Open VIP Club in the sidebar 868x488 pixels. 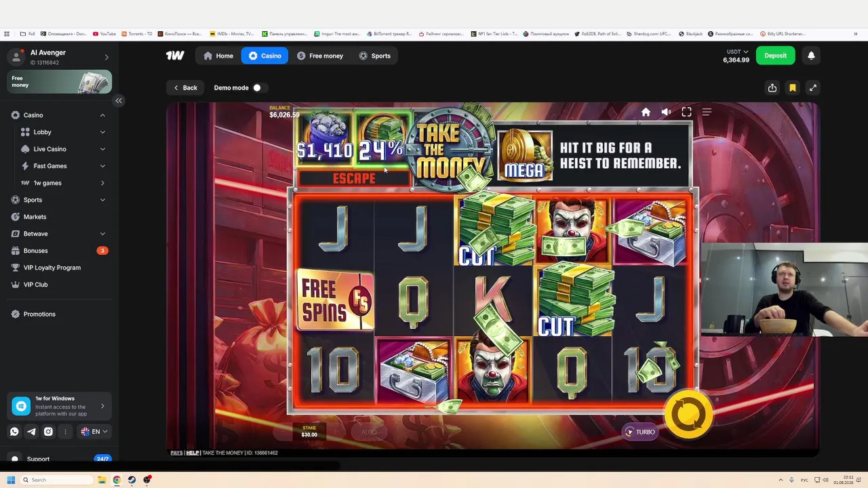(x=36, y=285)
